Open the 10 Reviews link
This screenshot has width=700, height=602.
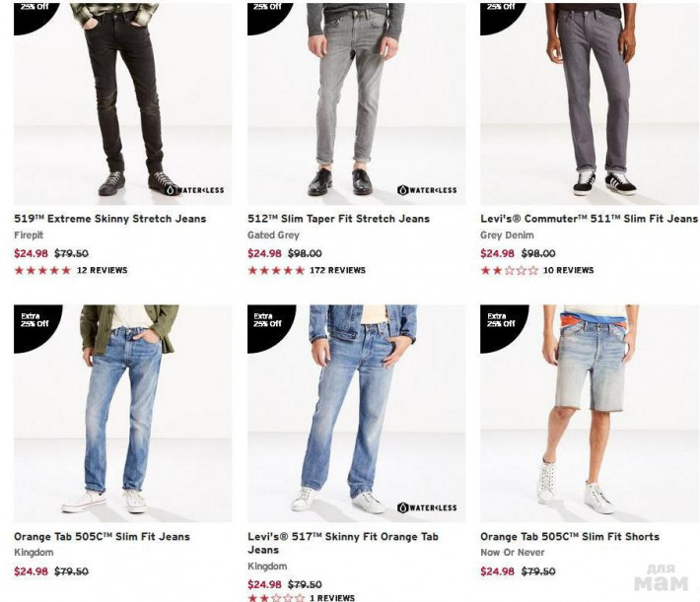[568, 270]
